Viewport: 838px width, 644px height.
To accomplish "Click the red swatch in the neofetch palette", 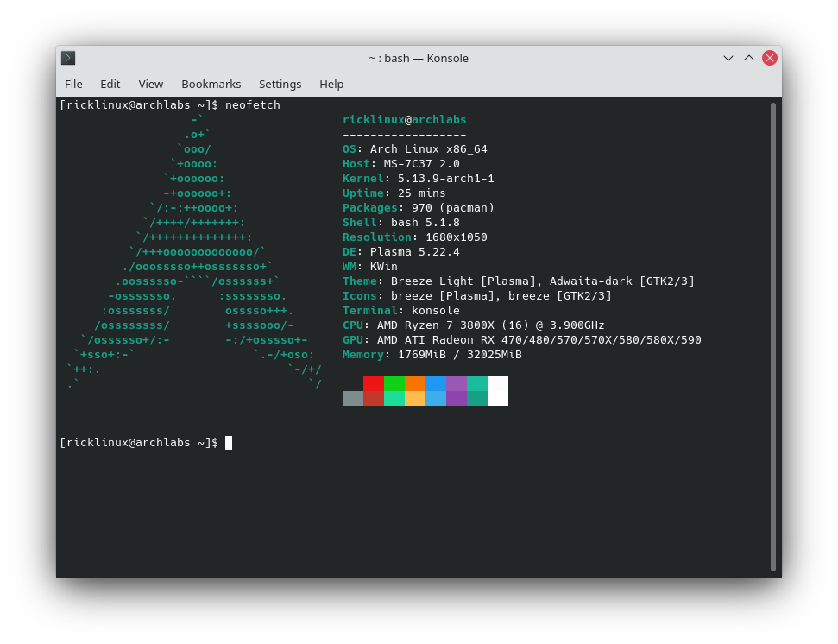I will tap(373, 384).
